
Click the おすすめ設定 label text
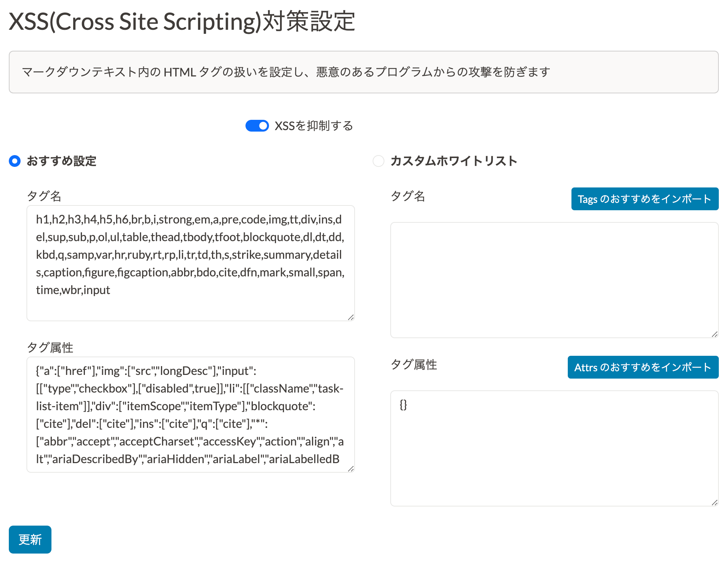click(x=61, y=161)
